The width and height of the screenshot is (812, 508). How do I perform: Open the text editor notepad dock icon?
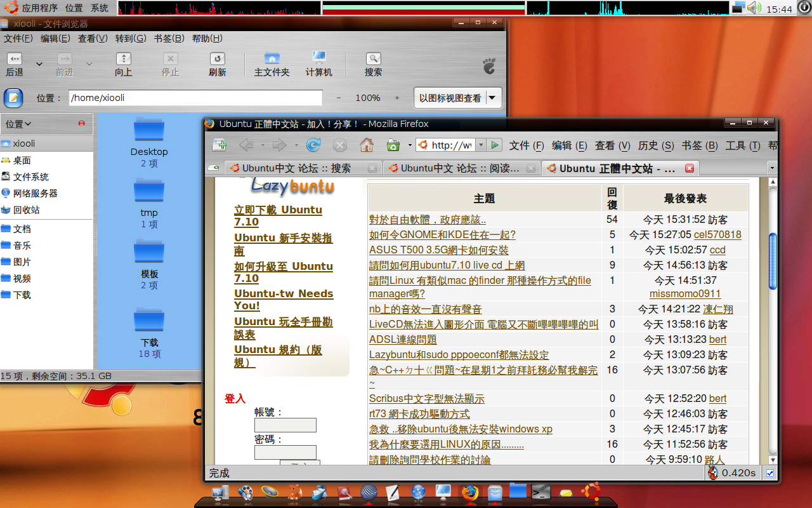click(393, 492)
